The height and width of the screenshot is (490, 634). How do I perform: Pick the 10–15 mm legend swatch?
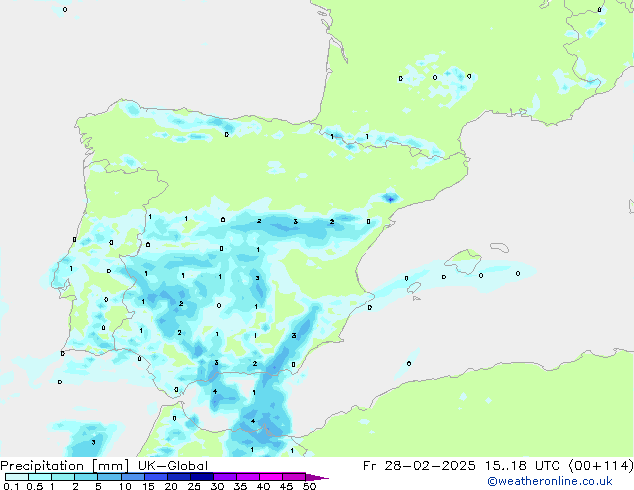(x=132, y=477)
